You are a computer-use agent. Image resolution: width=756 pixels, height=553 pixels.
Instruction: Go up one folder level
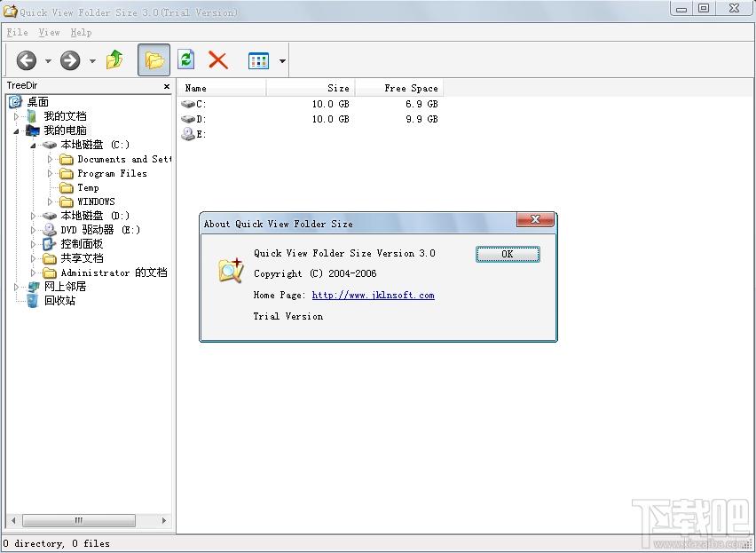114,60
